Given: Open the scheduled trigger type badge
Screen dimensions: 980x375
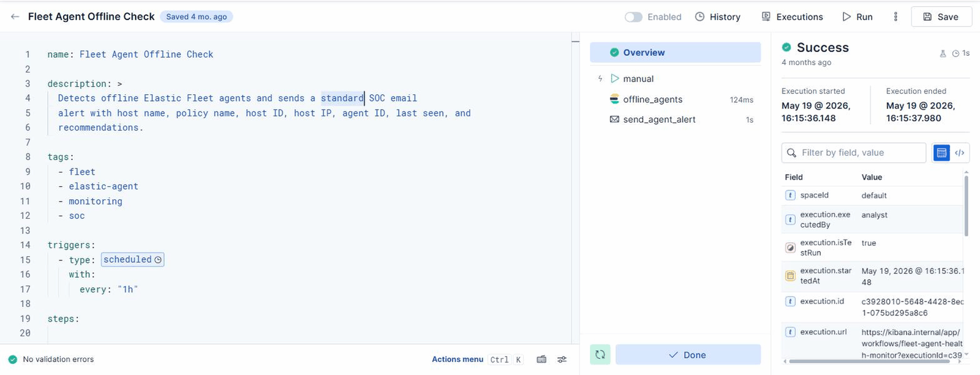Looking at the screenshot, I should tap(132, 260).
